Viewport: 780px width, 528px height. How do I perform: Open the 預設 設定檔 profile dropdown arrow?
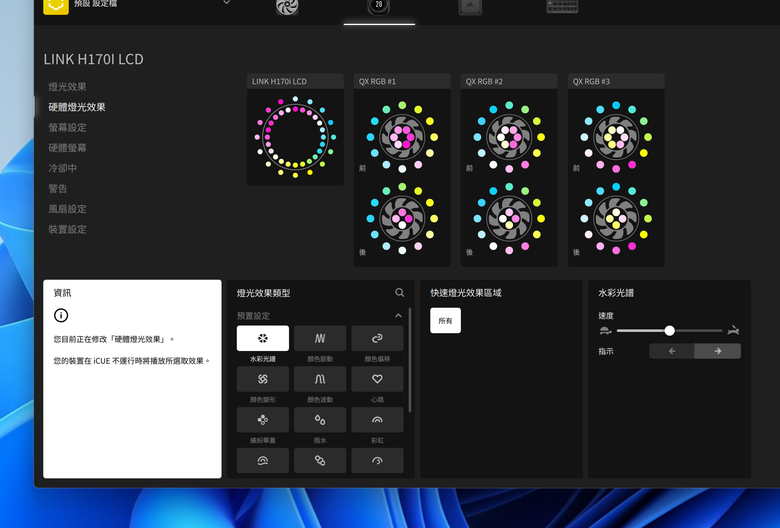pos(226,2)
